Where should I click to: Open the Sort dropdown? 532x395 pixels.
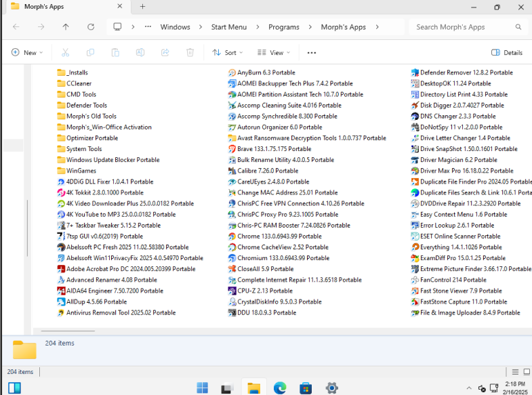[x=228, y=53]
